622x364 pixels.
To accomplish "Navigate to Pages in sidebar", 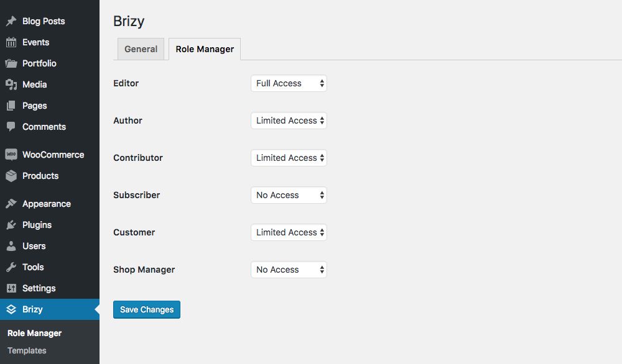I will coord(50,106).
